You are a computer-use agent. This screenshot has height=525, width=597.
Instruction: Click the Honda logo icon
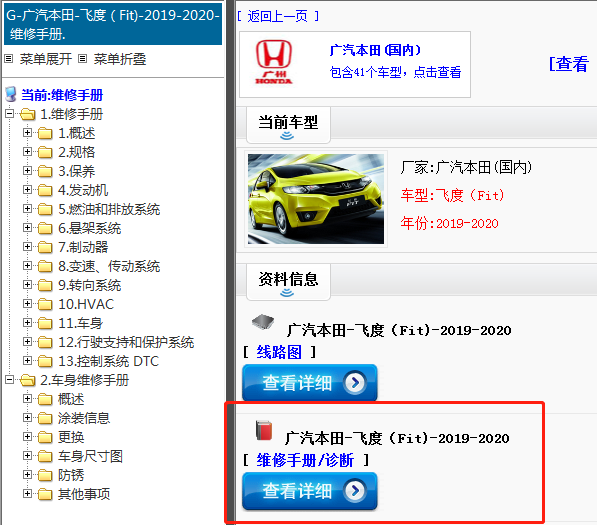tap(273, 63)
